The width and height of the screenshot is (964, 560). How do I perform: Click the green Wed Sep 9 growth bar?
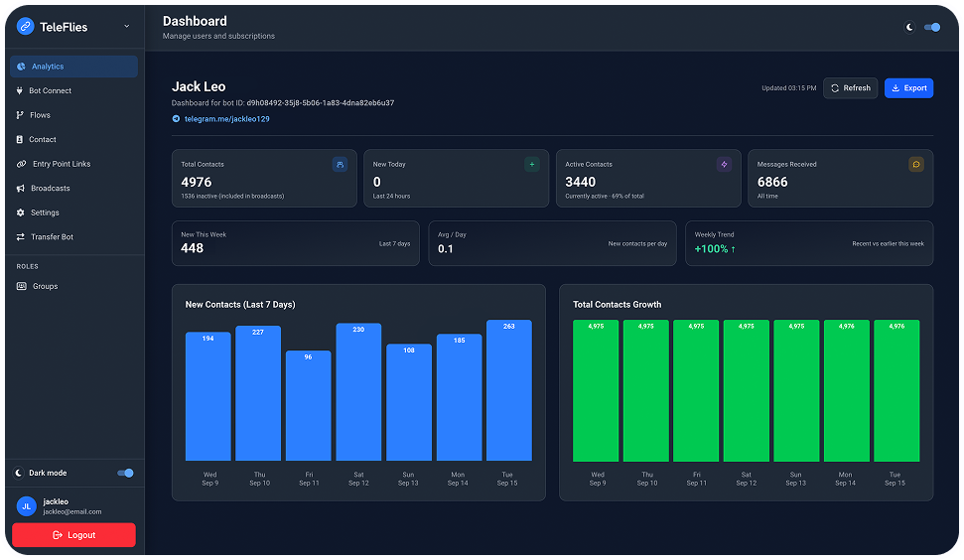pyautogui.click(x=596, y=391)
